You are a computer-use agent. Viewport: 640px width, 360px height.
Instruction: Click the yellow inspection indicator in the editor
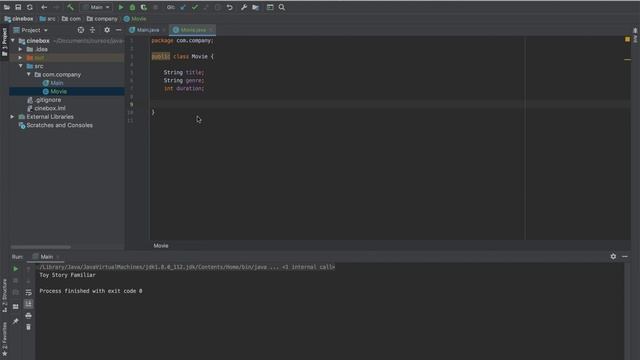[627, 39]
